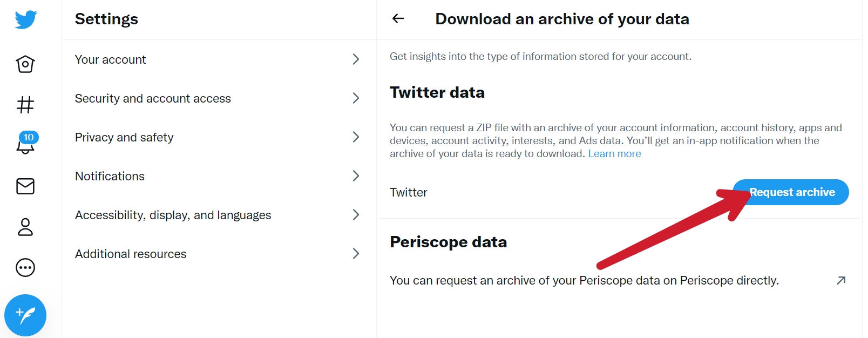Open Notifications settings

[x=216, y=176]
